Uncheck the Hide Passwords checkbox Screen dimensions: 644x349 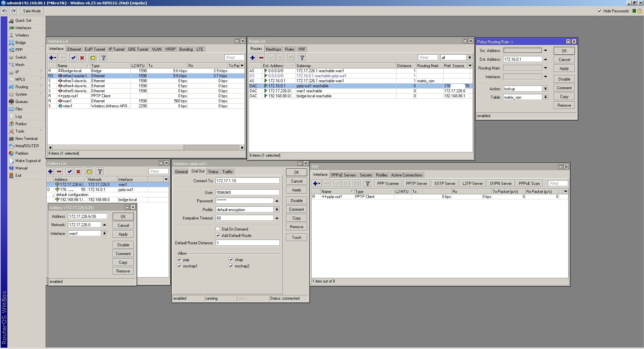[599, 11]
